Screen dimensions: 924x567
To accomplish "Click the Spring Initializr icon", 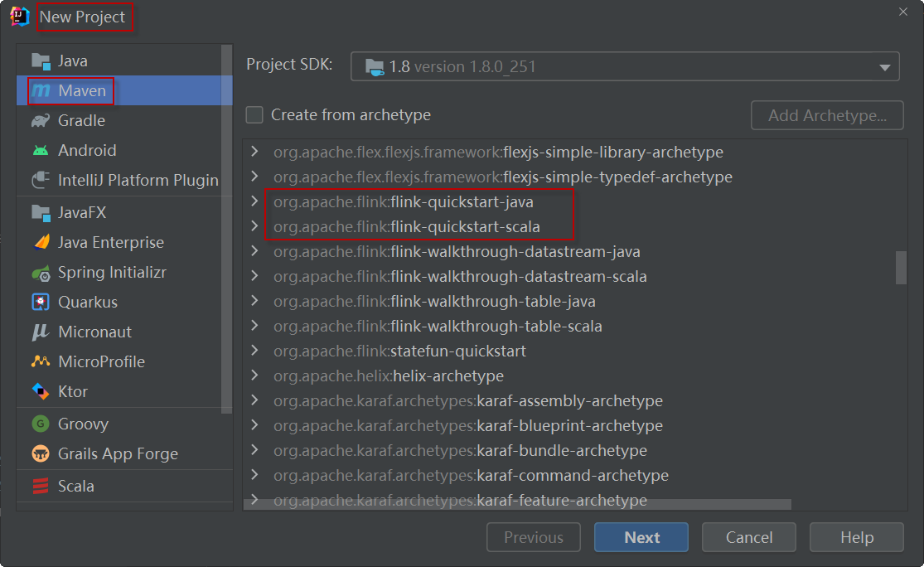I will click(x=41, y=273).
